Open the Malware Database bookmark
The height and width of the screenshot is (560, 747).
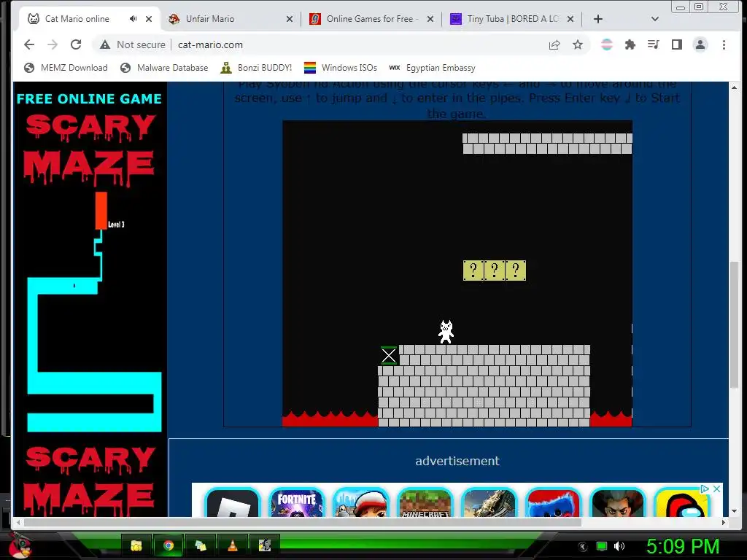click(164, 68)
